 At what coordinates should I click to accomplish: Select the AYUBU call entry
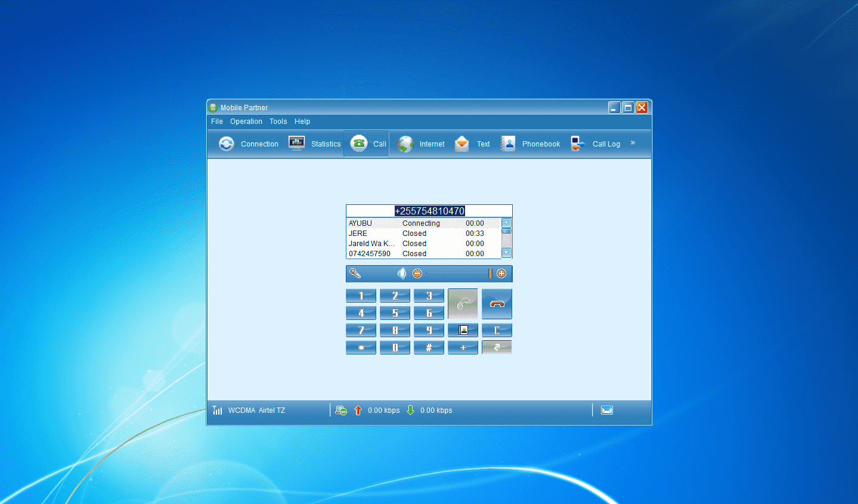tap(424, 223)
